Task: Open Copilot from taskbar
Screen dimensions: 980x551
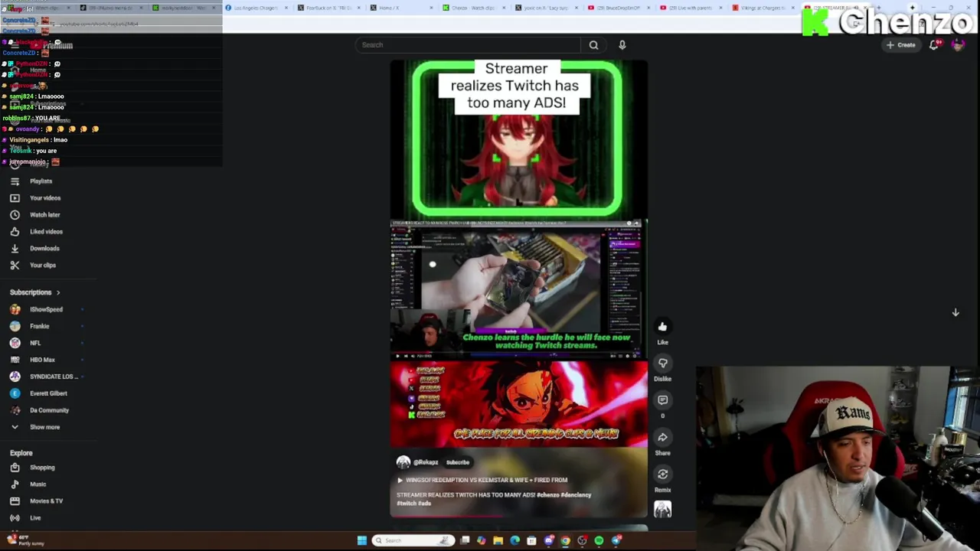Action: (481, 541)
